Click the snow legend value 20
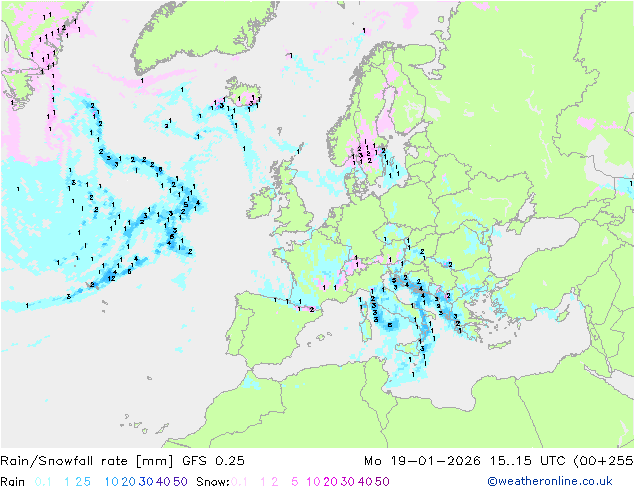Viewport: 634px width, 490px height. (x=330, y=482)
